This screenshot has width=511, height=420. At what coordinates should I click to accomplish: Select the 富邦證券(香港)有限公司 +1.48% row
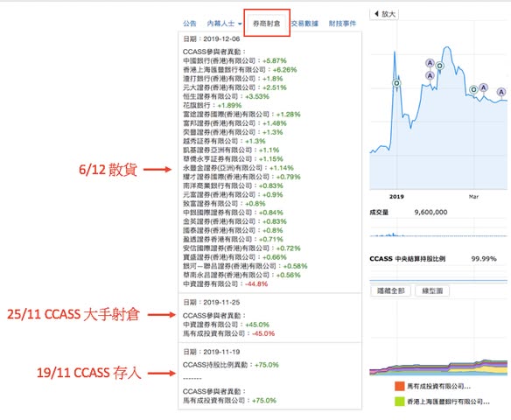click(234, 123)
